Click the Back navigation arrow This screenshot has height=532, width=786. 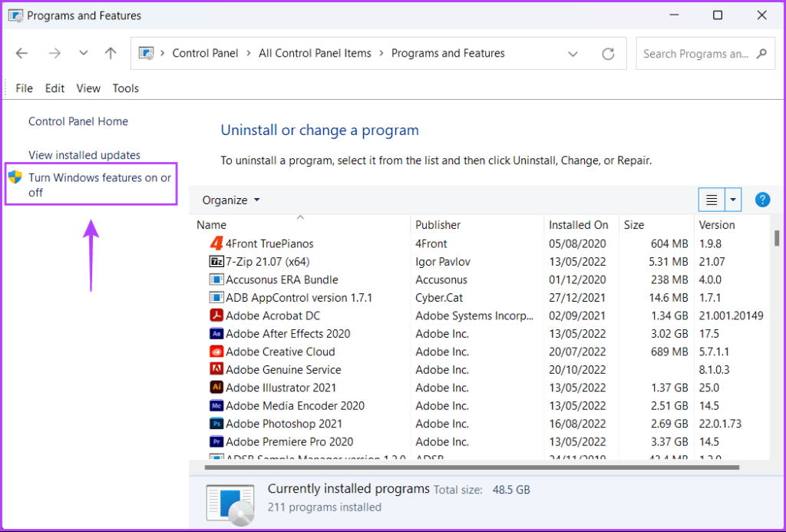point(21,54)
